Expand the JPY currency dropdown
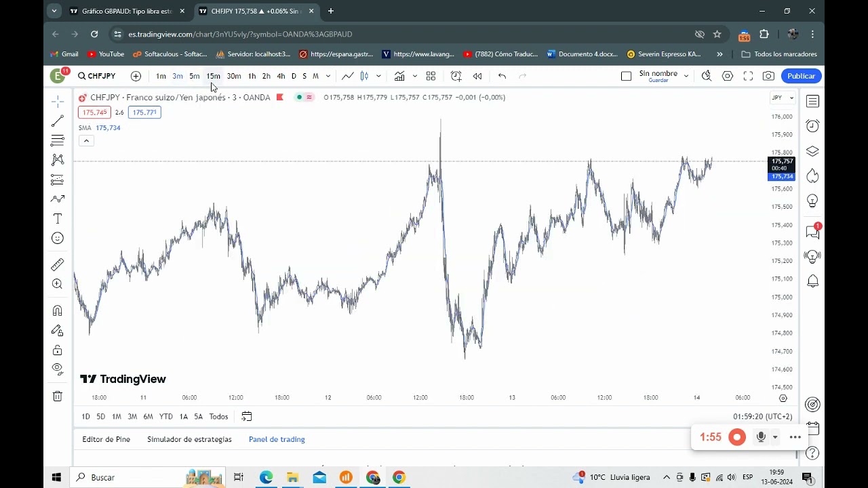Image resolution: width=868 pixels, height=488 pixels. pos(783,98)
